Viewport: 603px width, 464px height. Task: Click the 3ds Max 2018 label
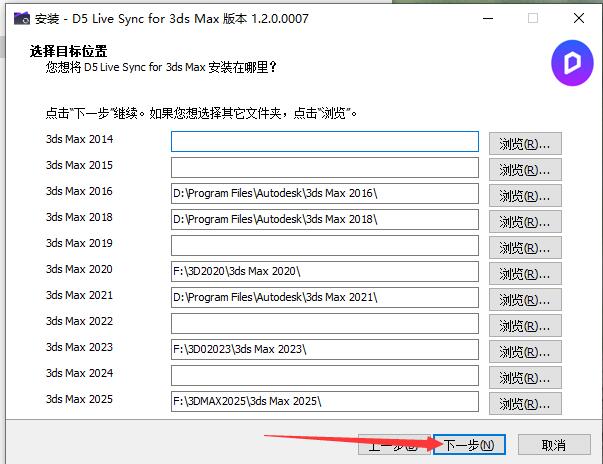[x=79, y=217]
